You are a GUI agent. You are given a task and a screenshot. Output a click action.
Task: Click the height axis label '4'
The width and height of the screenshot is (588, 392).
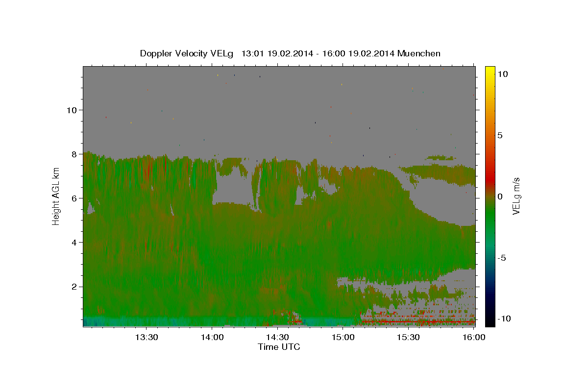click(74, 242)
